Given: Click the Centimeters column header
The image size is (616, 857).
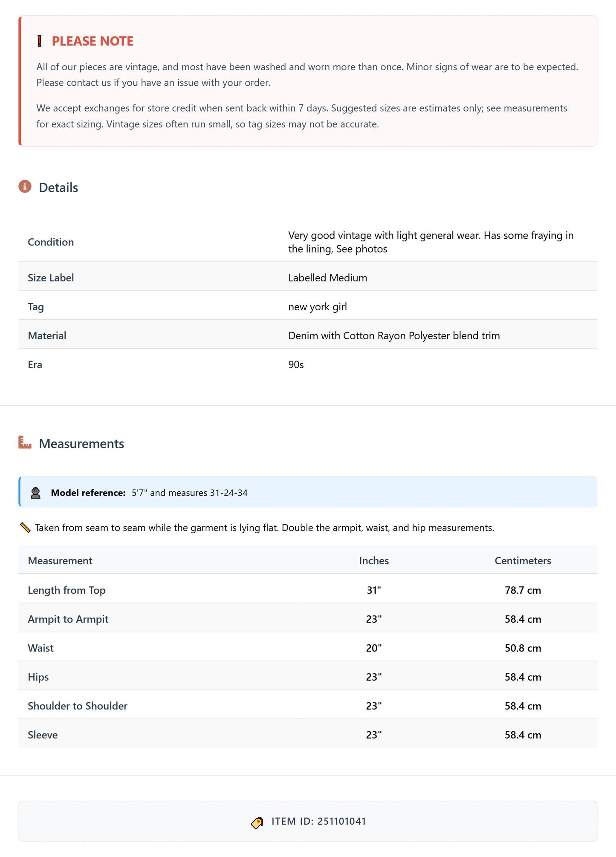Looking at the screenshot, I should pyautogui.click(x=523, y=560).
